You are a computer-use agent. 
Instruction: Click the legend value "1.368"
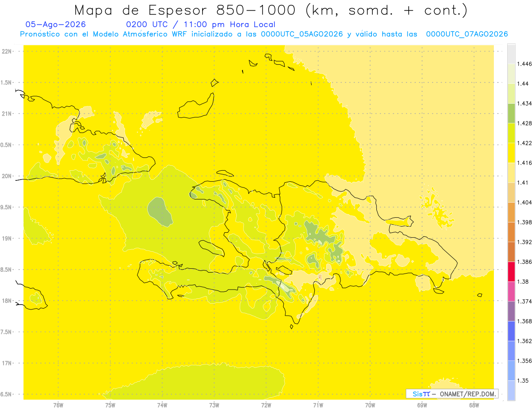525,321
